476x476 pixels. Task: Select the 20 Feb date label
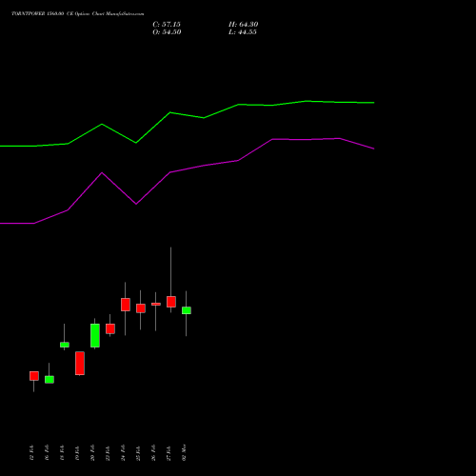(x=92, y=453)
